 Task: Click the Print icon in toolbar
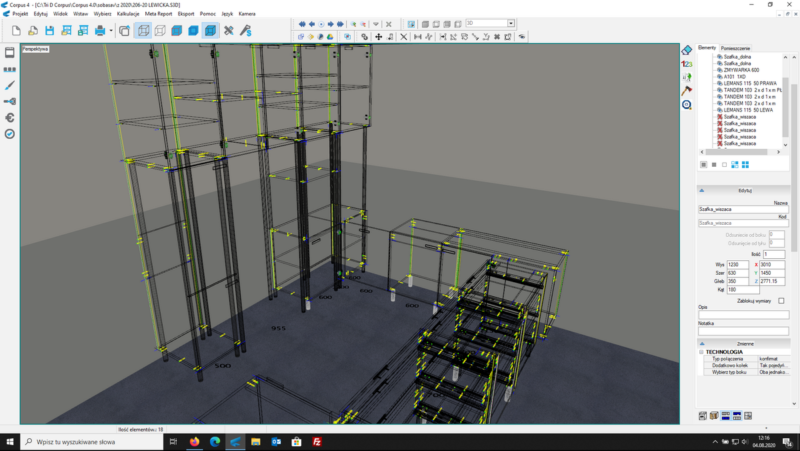click(x=100, y=31)
